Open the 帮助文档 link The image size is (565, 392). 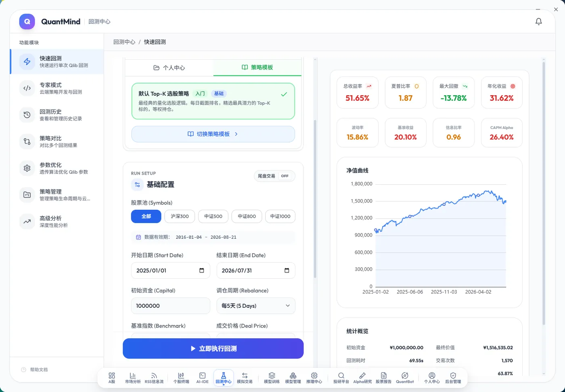pyautogui.click(x=35, y=369)
